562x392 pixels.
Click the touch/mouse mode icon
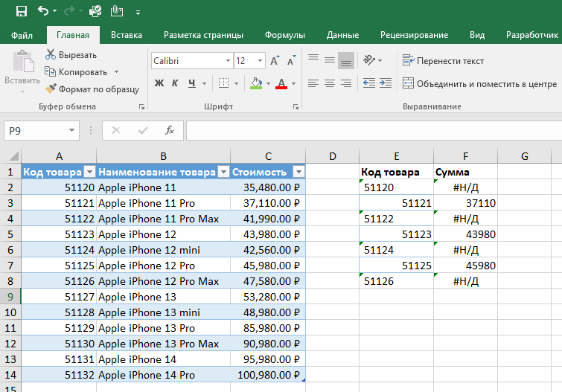coord(117,11)
